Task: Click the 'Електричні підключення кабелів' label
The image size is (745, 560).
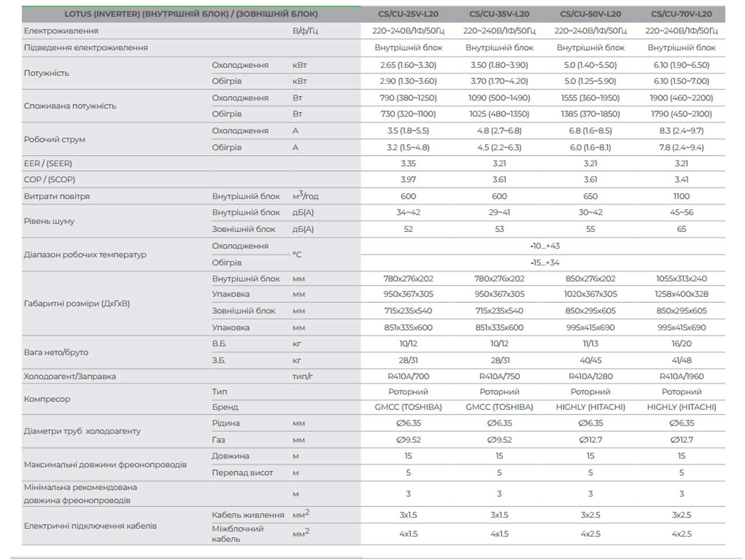Action: 90,526
